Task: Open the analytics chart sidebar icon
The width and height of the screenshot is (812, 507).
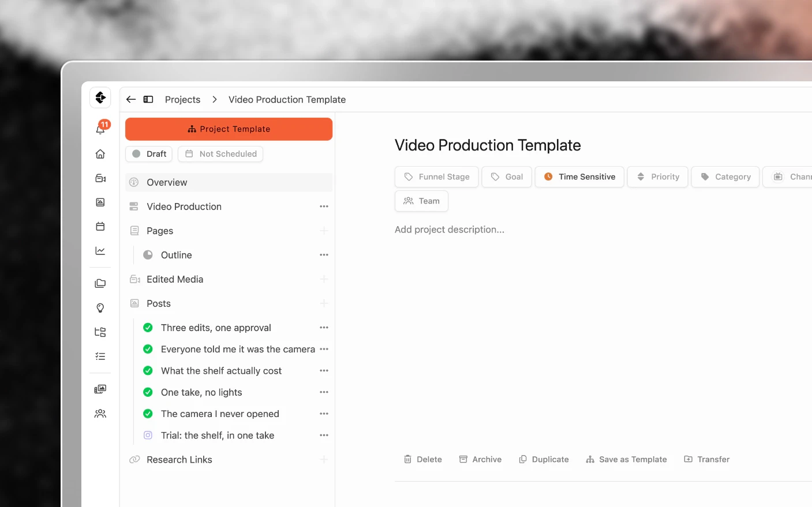Action: point(100,251)
